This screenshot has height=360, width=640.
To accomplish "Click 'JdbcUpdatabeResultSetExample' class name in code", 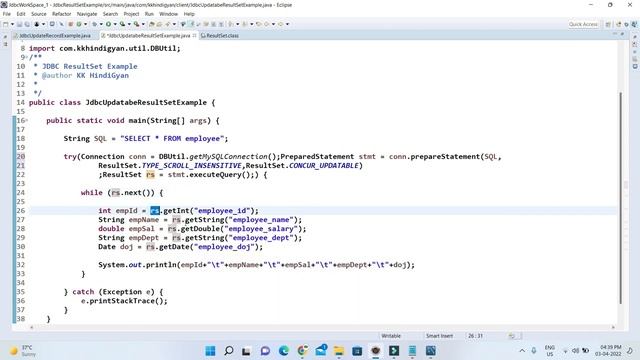I will click(x=146, y=102).
